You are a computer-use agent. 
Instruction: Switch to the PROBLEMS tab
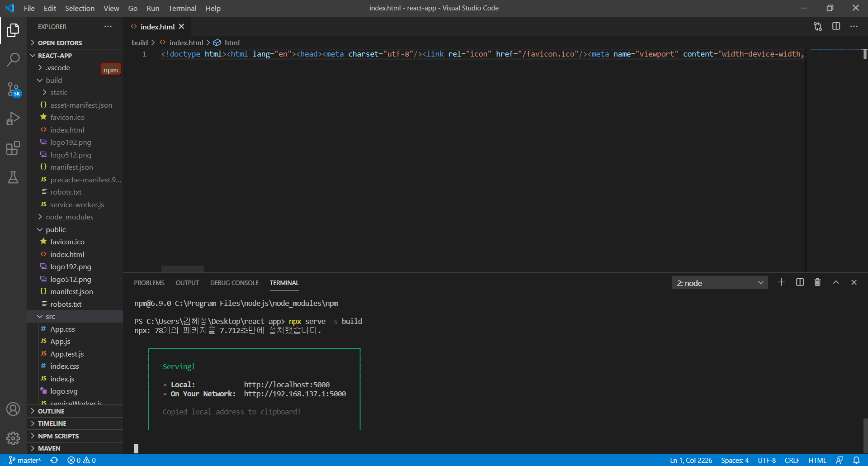coord(149,283)
